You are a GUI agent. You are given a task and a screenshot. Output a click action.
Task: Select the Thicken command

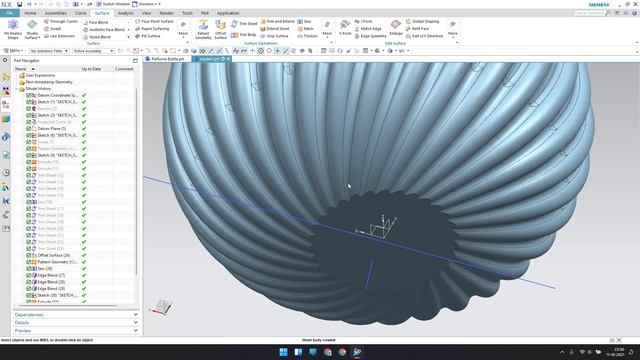point(307,36)
